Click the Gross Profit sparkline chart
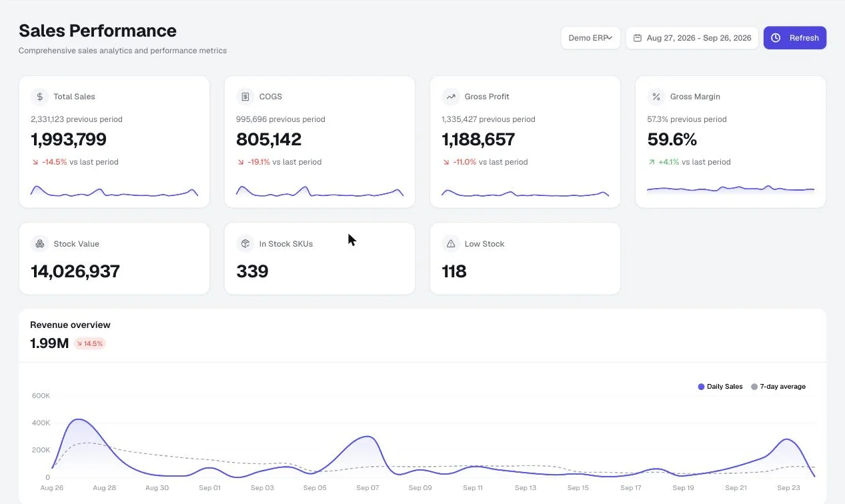Screen dimensions: 845x504 (525, 193)
